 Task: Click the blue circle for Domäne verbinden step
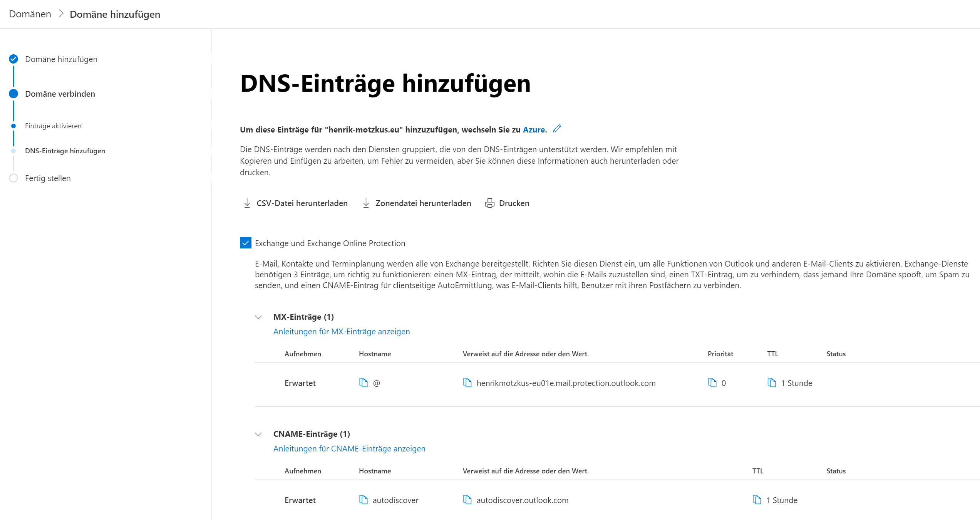(x=13, y=94)
